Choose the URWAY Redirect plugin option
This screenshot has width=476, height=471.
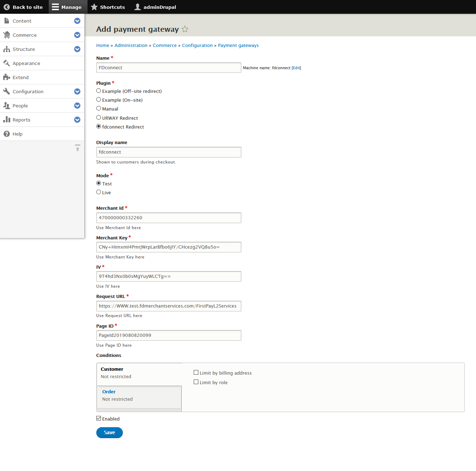pyautogui.click(x=99, y=118)
